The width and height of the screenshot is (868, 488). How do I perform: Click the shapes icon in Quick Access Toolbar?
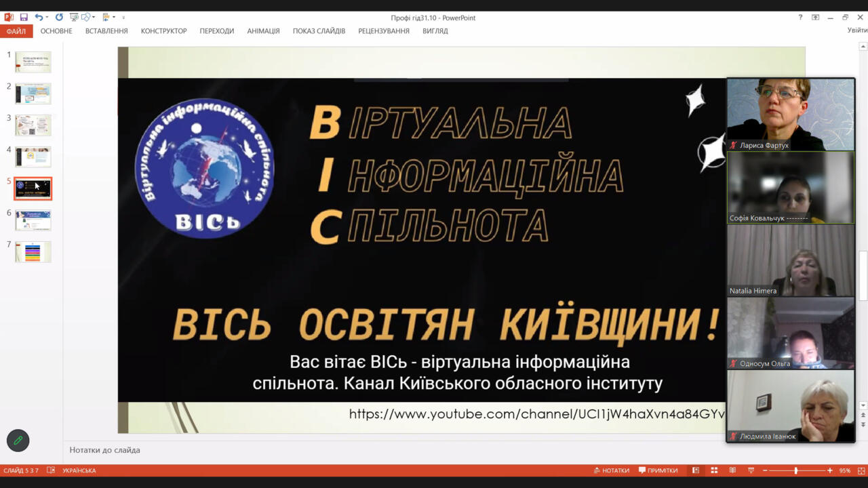click(x=87, y=18)
